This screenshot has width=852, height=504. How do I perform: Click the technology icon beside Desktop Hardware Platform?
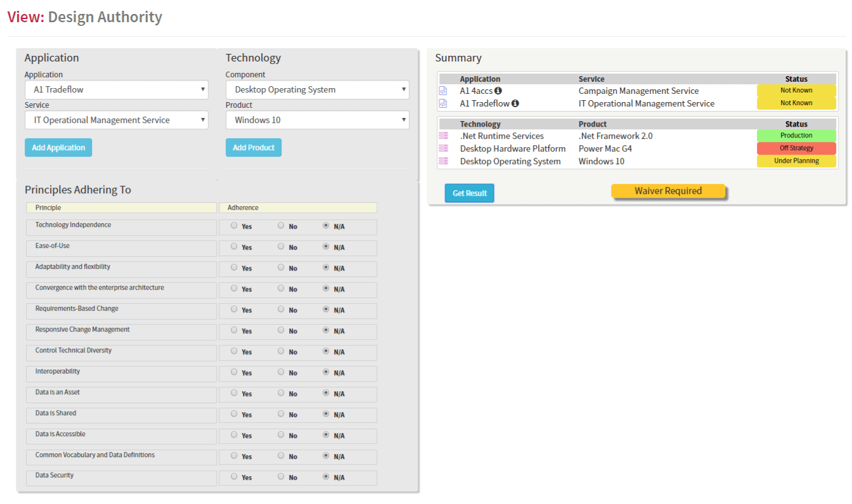pos(444,148)
